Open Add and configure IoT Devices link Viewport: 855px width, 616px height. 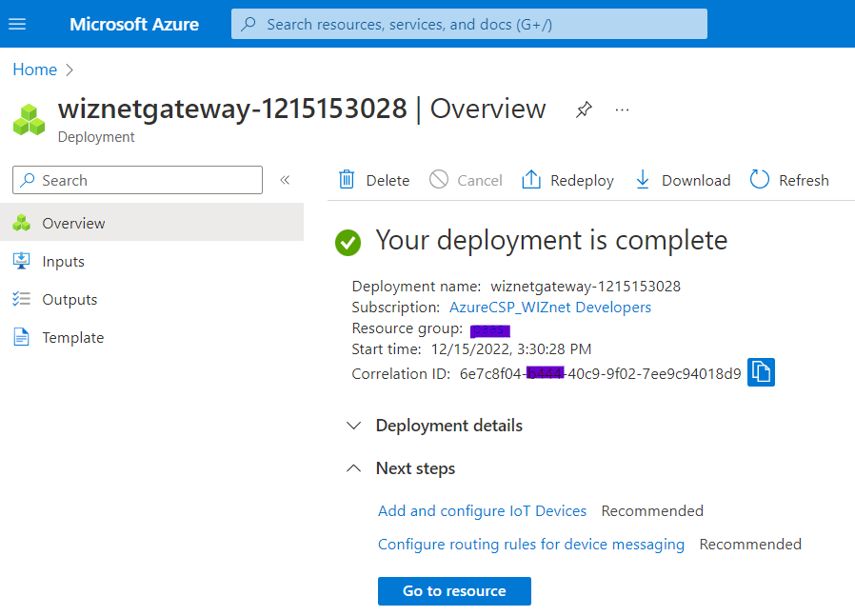482,510
